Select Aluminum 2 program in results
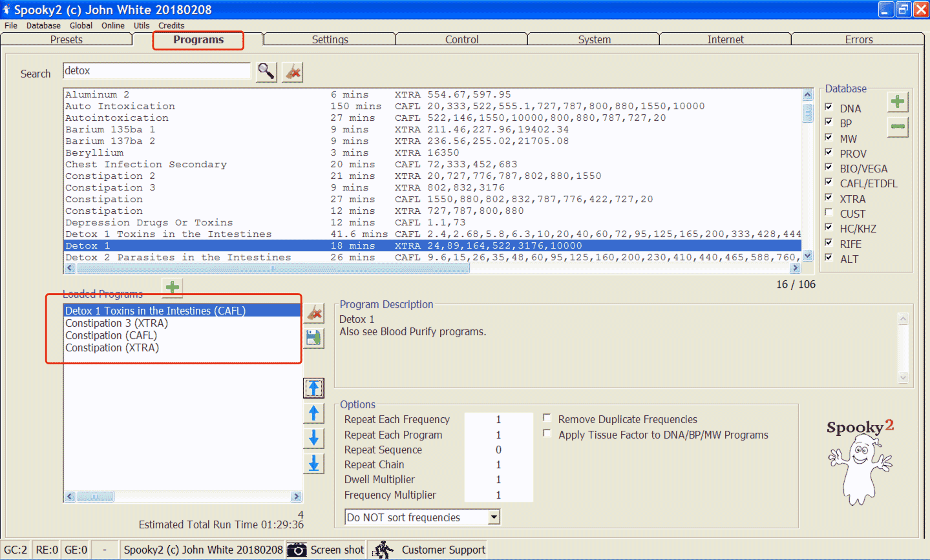Screen dimensions: 930x560 433,94
